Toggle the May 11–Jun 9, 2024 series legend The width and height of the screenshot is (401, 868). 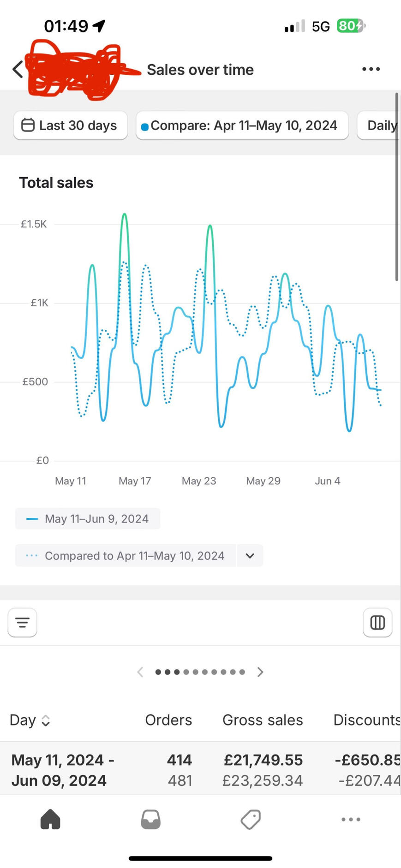(88, 519)
